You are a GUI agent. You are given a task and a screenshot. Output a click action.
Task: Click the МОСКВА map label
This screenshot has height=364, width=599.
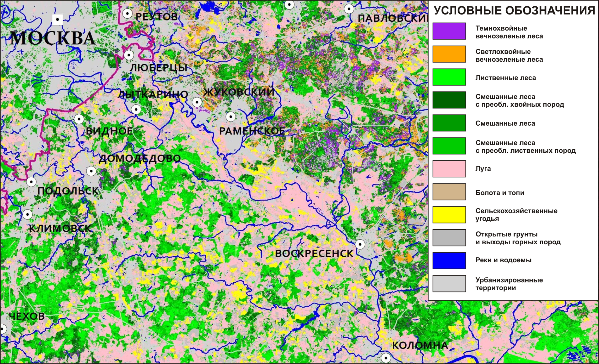pyautogui.click(x=53, y=38)
